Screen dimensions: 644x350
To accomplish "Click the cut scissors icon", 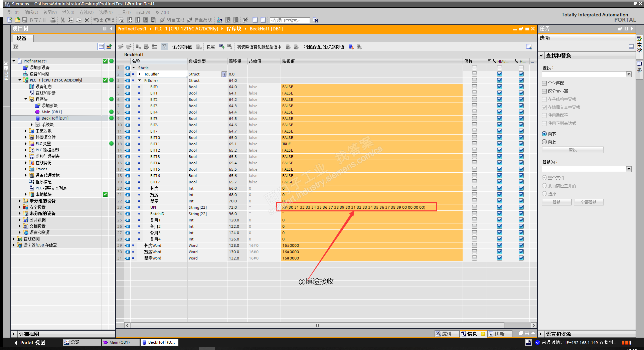I will pos(62,20).
